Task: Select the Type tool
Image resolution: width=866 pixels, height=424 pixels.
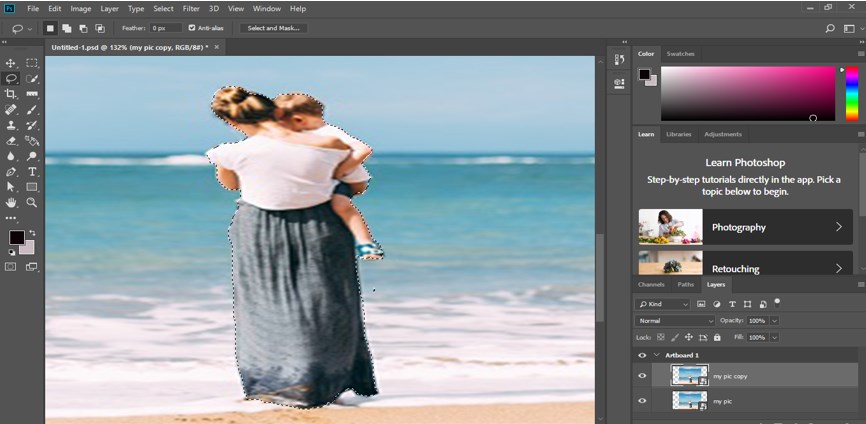Action: (32, 172)
